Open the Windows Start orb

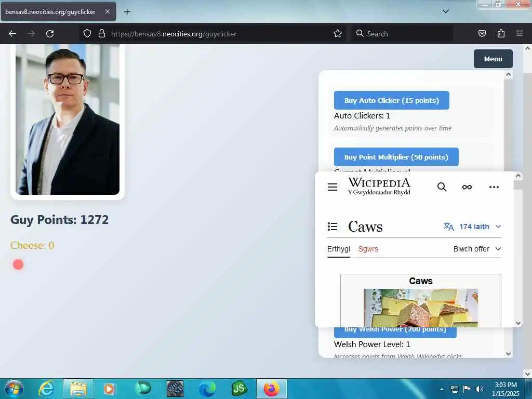(14, 389)
